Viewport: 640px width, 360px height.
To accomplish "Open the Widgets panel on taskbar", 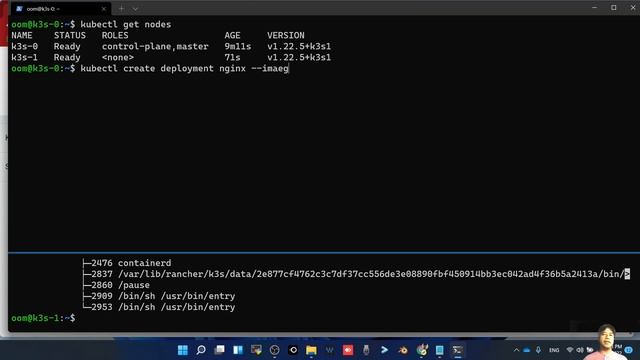I will pos(238,350).
